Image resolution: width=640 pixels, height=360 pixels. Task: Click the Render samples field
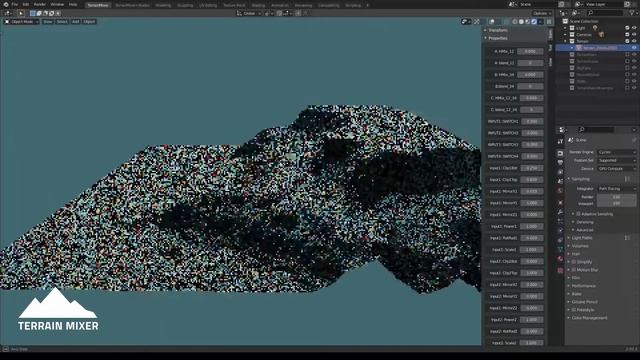pyautogui.click(x=616, y=197)
